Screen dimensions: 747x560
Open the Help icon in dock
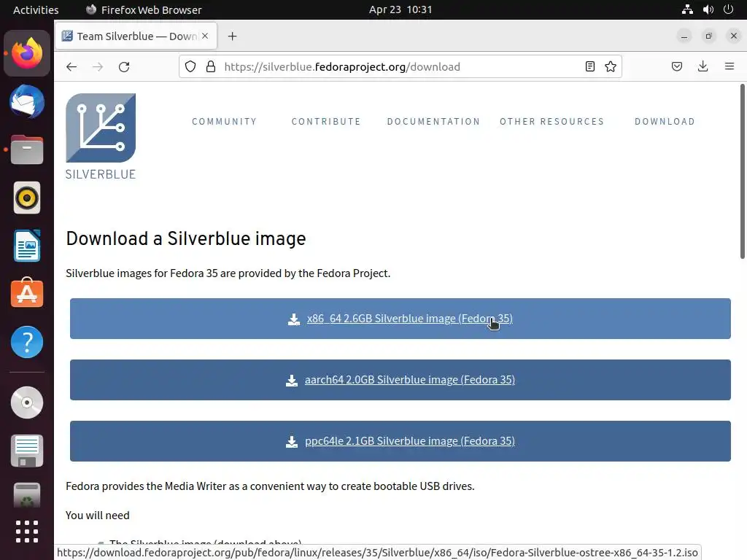pyautogui.click(x=27, y=342)
